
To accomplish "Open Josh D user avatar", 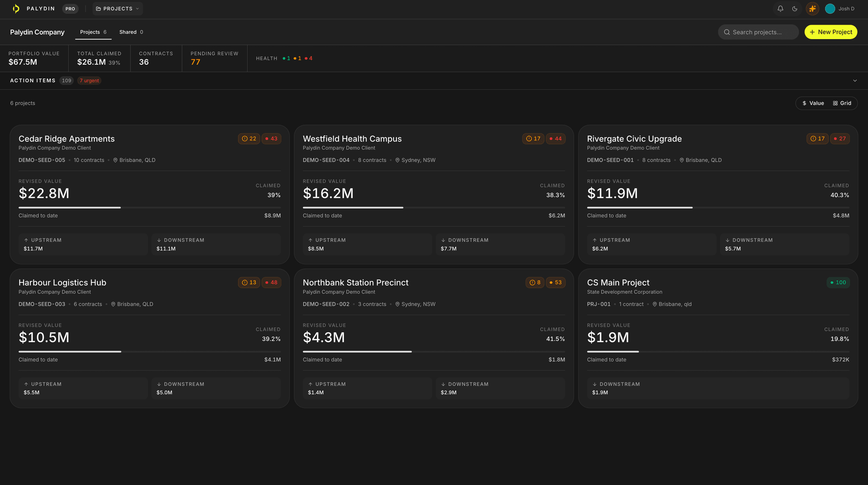I will (x=830, y=9).
